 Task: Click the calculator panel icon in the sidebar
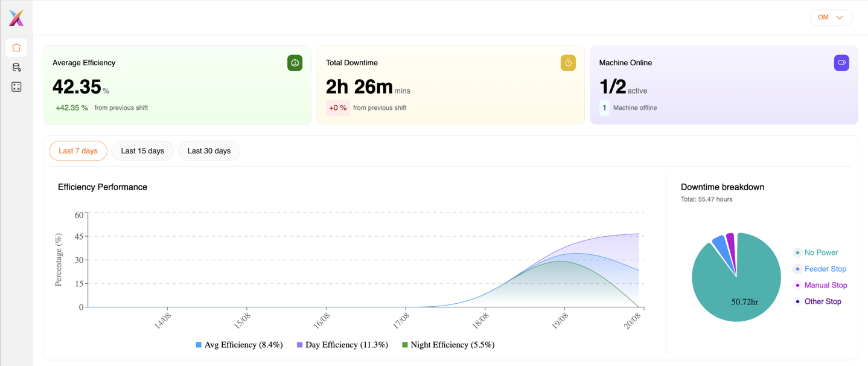pyautogui.click(x=16, y=86)
